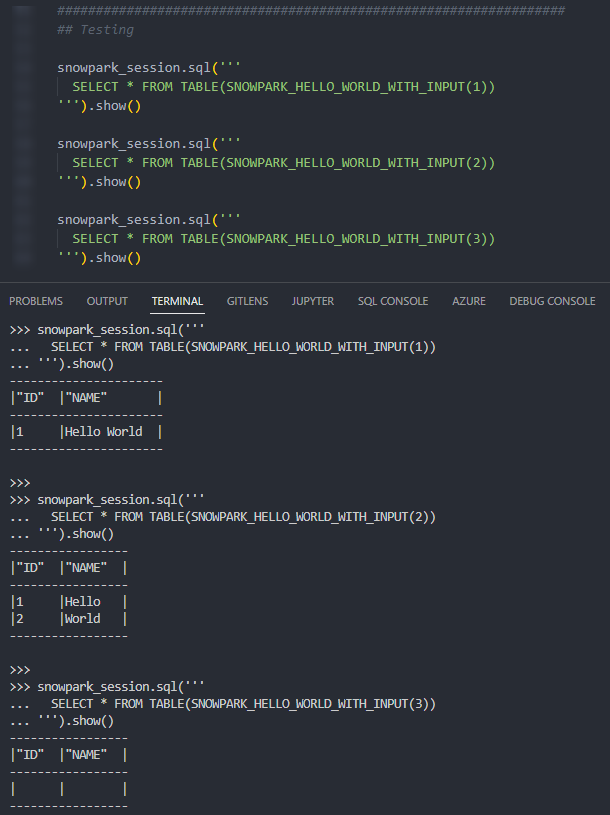This screenshot has height=815, width=610.
Task: Open the GITLENS panel tab
Action: pyautogui.click(x=247, y=301)
